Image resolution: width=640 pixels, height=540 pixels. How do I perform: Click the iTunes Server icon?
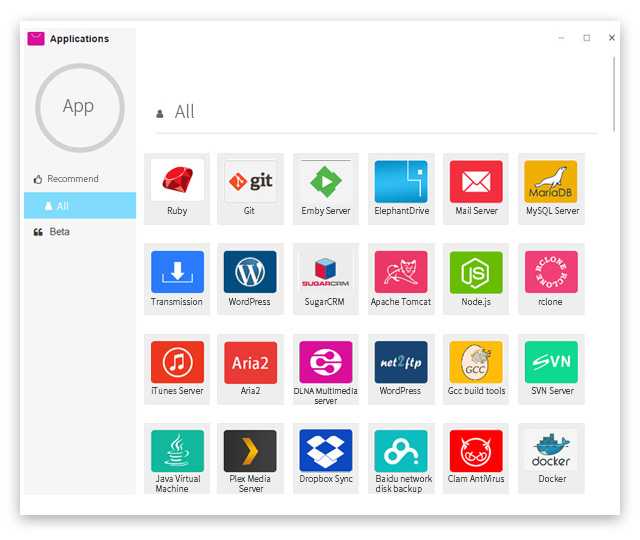177,362
